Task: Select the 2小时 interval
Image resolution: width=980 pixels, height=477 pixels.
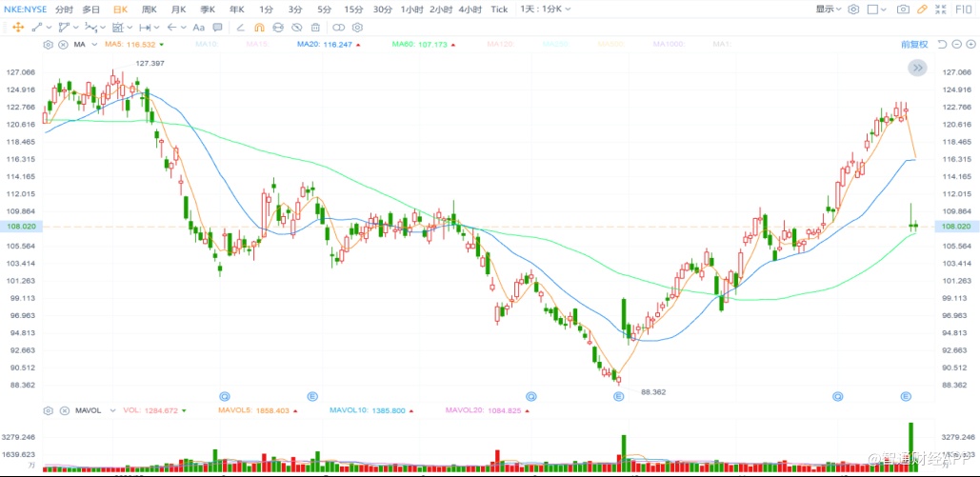Action: [441, 10]
